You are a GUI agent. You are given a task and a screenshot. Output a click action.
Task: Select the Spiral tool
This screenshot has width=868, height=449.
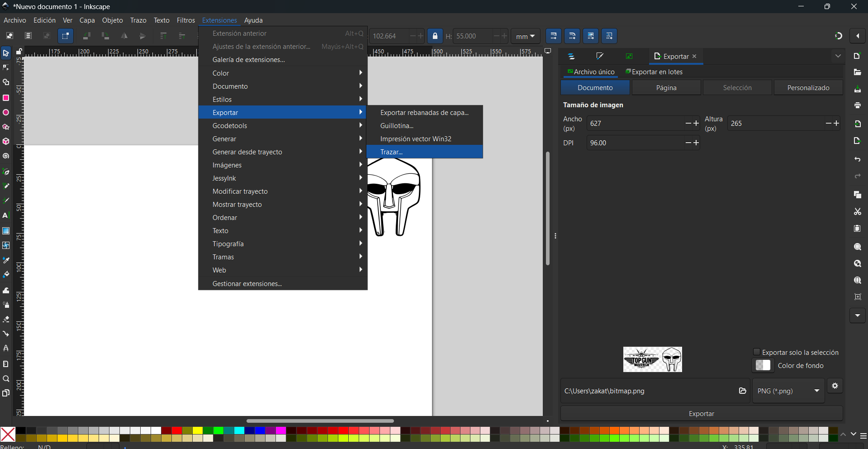click(x=6, y=157)
